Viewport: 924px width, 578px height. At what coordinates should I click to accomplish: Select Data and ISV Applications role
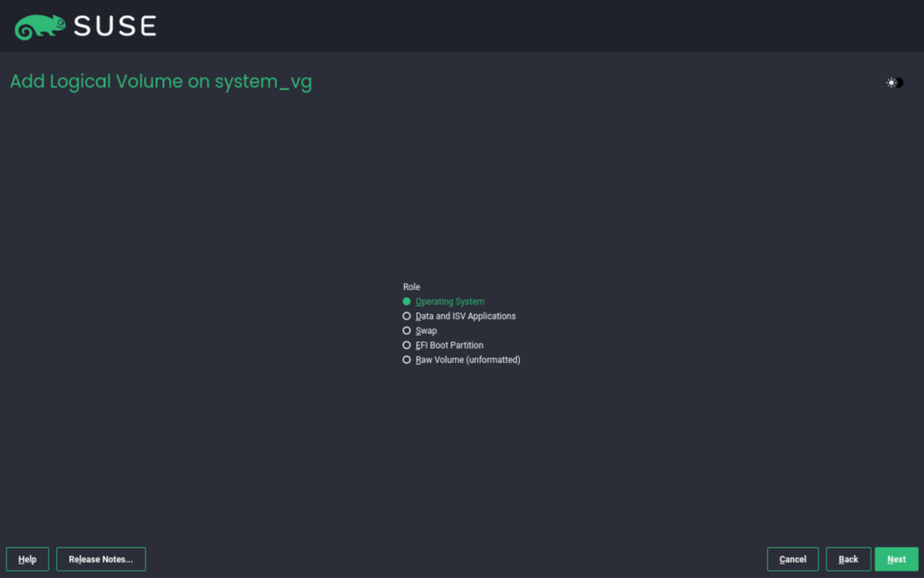[459, 316]
